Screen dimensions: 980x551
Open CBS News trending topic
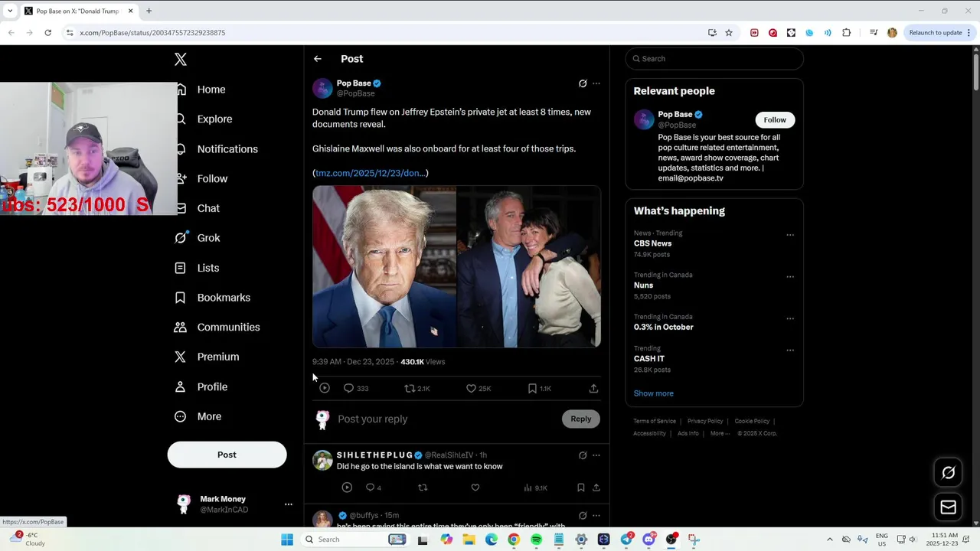click(652, 243)
